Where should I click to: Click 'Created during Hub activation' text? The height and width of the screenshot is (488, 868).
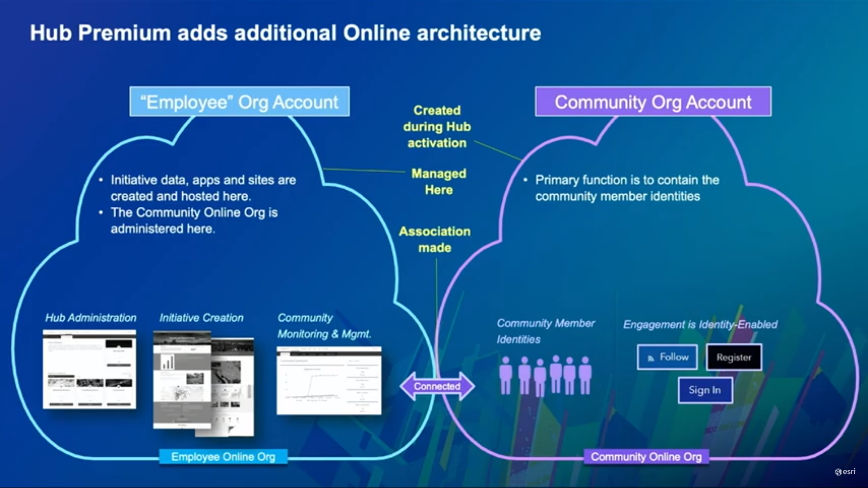pyautogui.click(x=437, y=127)
